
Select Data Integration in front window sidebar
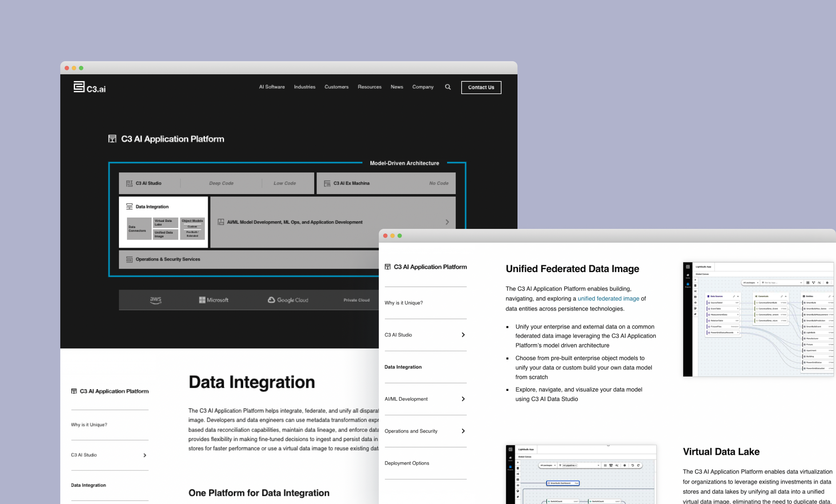point(403,367)
